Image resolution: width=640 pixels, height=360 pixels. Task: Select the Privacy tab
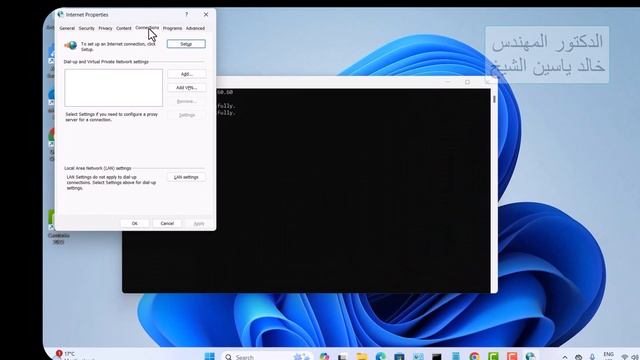coord(105,29)
